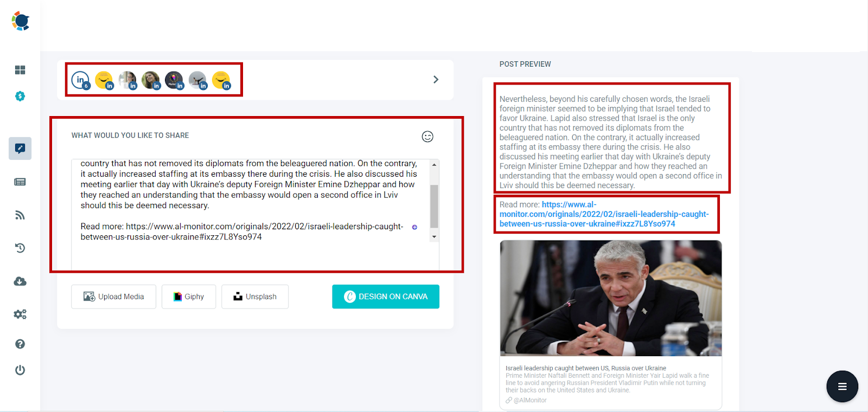The width and height of the screenshot is (868, 412).
Task: Select the compose post icon in sidebar
Action: pos(20,149)
